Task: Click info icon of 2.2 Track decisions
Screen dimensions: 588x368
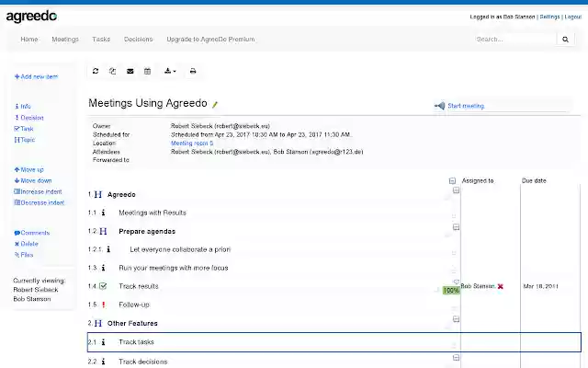Action: click(103, 362)
